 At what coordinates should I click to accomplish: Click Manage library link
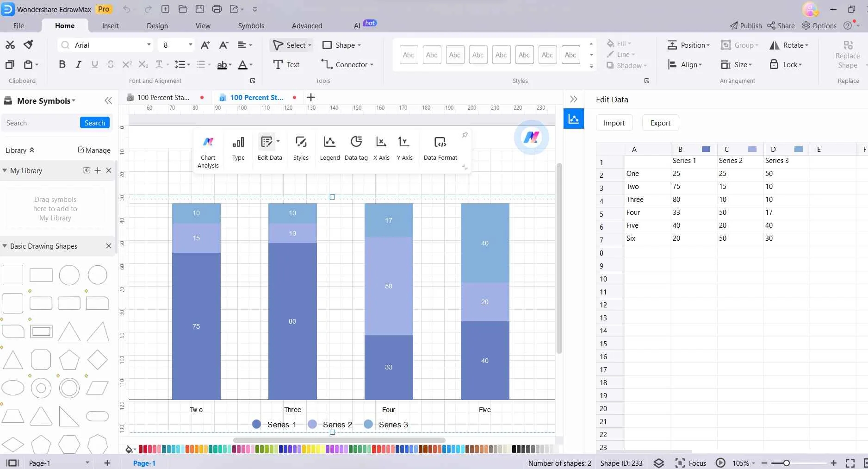[94, 150]
